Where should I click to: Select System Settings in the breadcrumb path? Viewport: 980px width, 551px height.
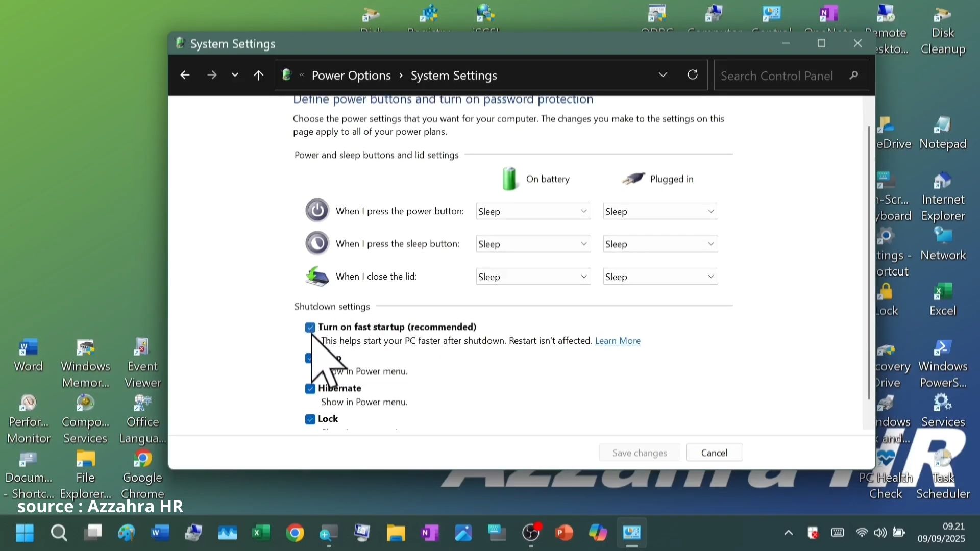click(454, 76)
